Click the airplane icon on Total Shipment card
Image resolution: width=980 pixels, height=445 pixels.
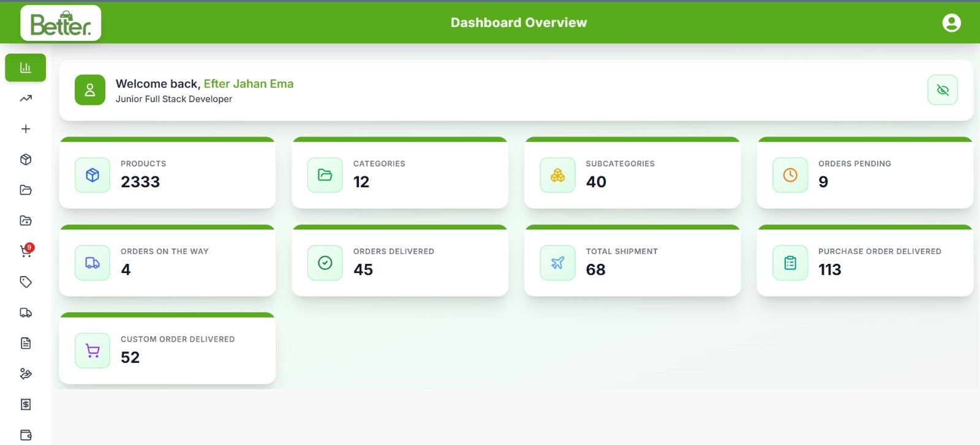(x=557, y=263)
